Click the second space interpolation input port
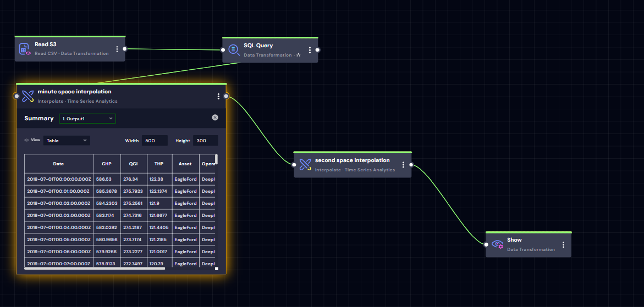 pyautogui.click(x=294, y=165)
